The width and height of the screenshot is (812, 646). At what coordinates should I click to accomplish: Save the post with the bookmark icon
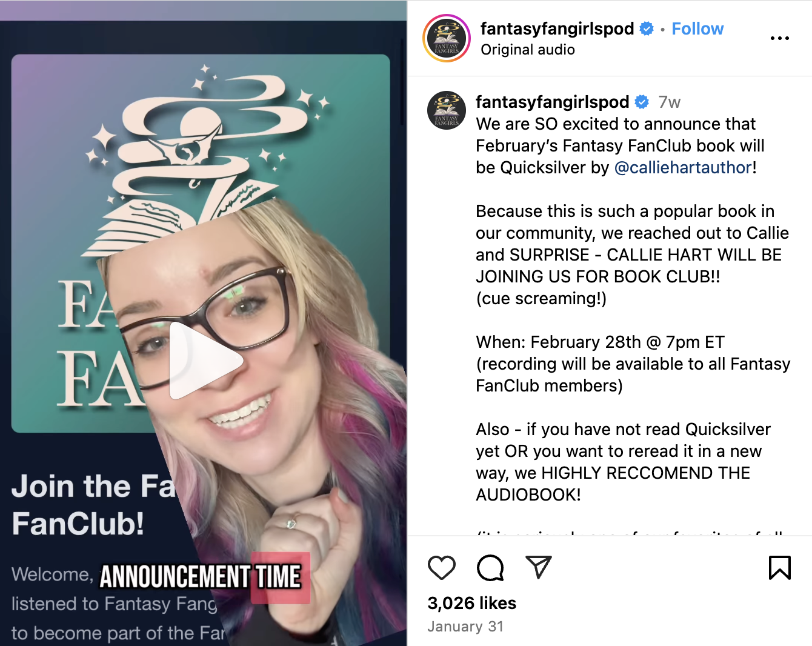tap(780, 568)
